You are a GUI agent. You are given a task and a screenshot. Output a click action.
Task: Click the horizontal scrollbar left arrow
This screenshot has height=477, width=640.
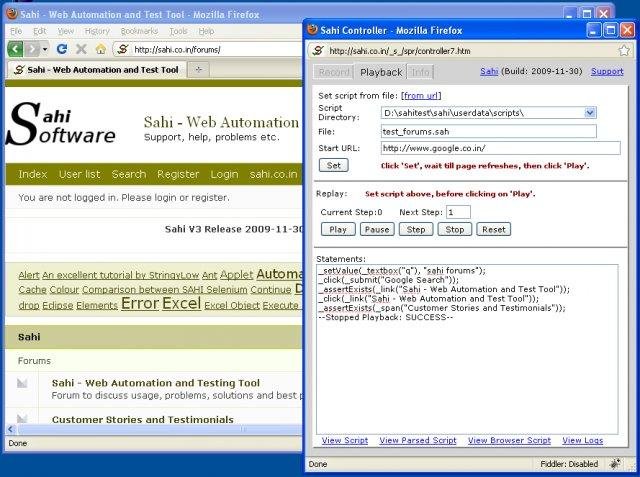(11, 429)
